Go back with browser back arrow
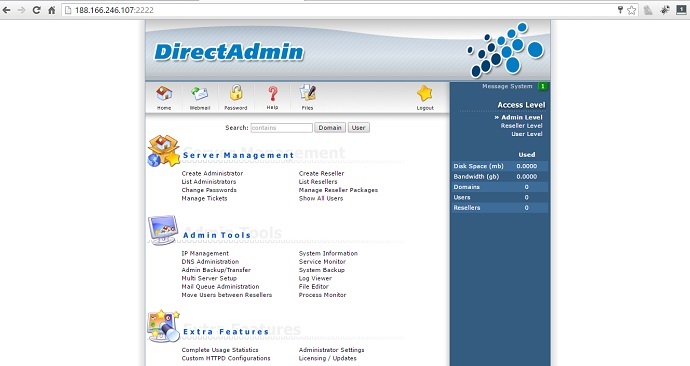The height and width of the screenshot is (366, 690). 7,10
